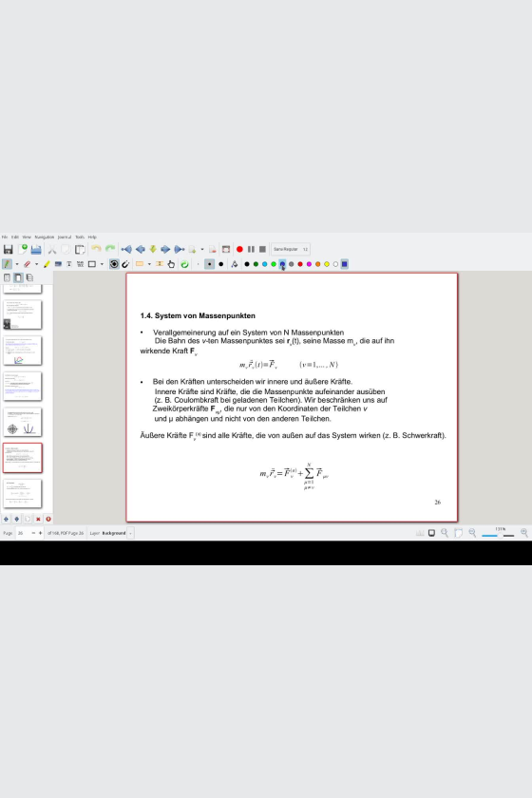532x798 pixels.
Task: Insert a new page after current
Action: point(192,249)
